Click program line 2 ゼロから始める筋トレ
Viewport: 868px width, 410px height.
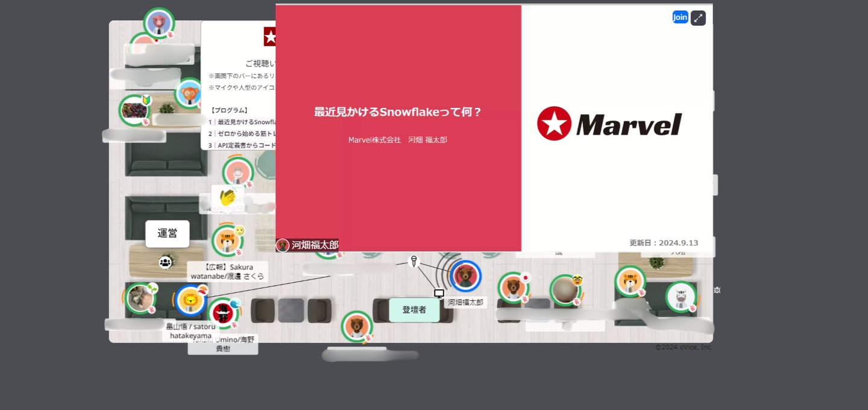(242, 133)
